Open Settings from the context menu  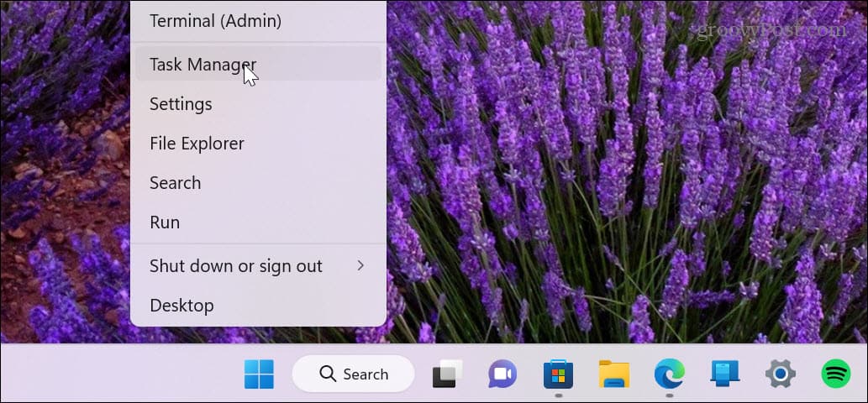coord(258,104)
